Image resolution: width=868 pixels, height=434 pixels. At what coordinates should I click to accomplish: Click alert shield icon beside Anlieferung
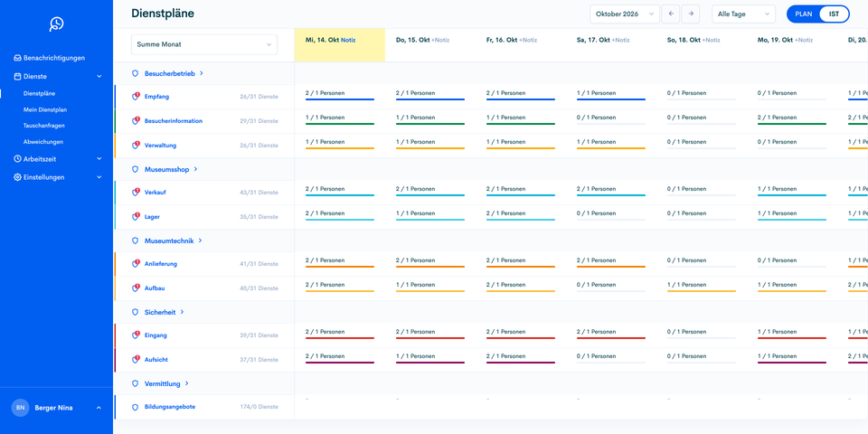pyautogui.click(x=136, y=263)
